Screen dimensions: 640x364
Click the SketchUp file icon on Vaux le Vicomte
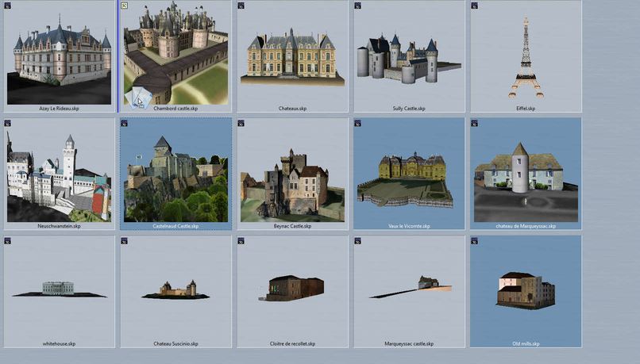pos(358,123)
